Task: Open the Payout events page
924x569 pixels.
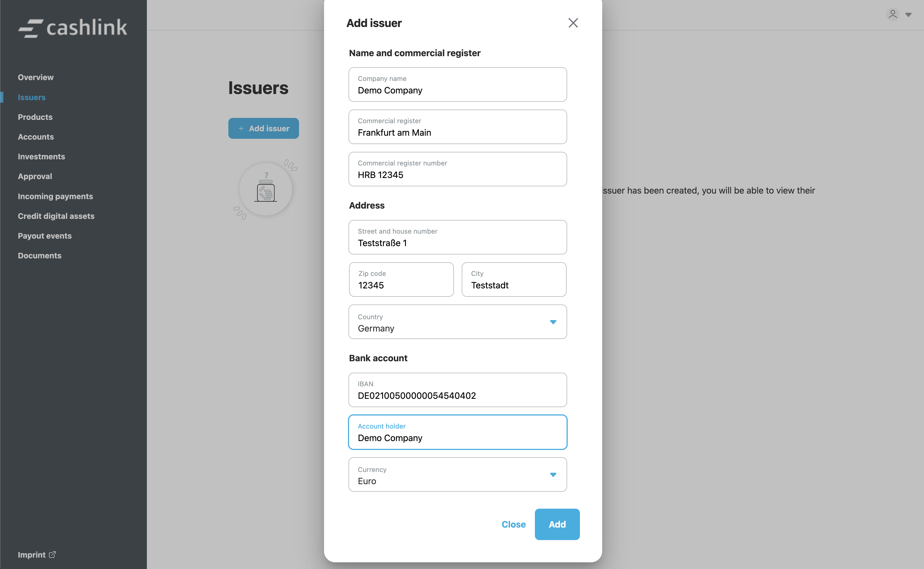Action: pyautogui.click(x=45, y=236)
